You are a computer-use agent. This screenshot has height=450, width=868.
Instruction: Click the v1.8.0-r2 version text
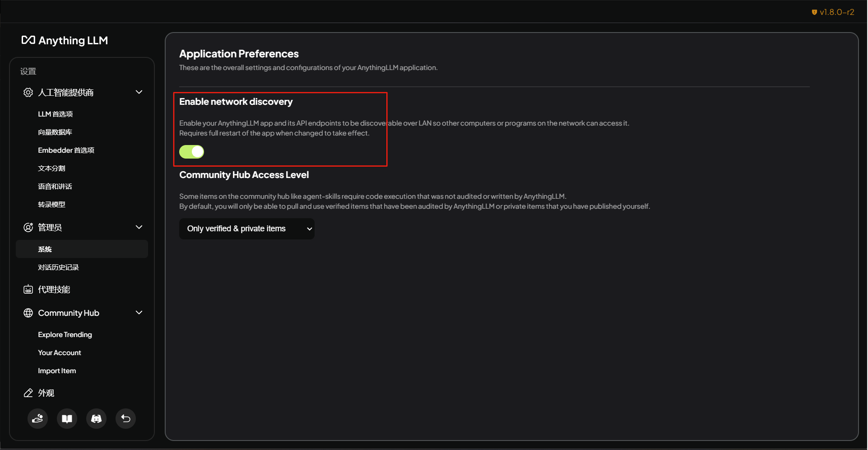pyautogui.click(x=837, y=12)
